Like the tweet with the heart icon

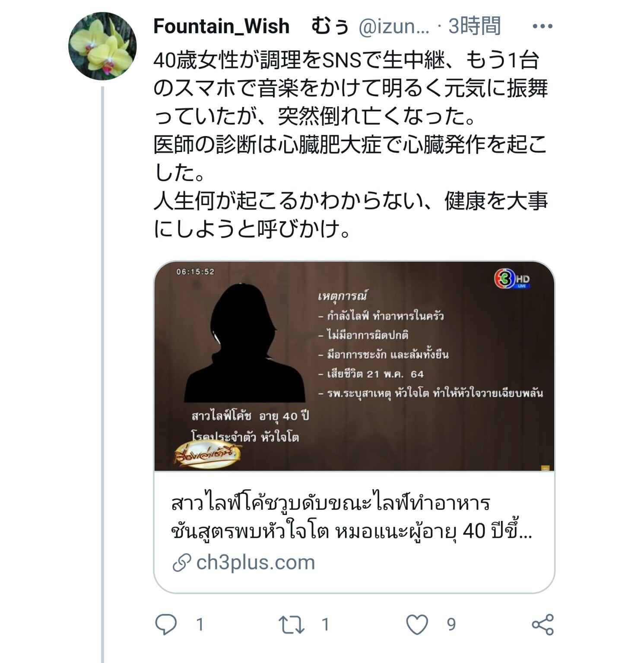click(417, 625)
